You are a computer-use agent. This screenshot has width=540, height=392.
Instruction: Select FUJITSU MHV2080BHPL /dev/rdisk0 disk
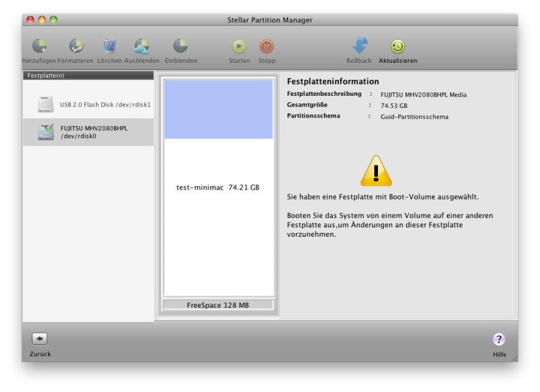88,132
